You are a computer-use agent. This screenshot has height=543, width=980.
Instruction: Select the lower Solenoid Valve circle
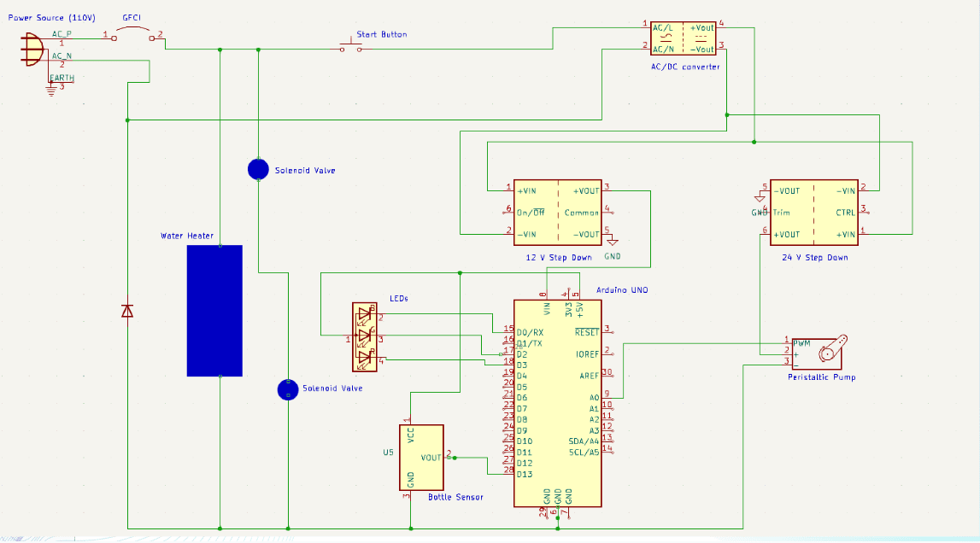click(288, 389)
